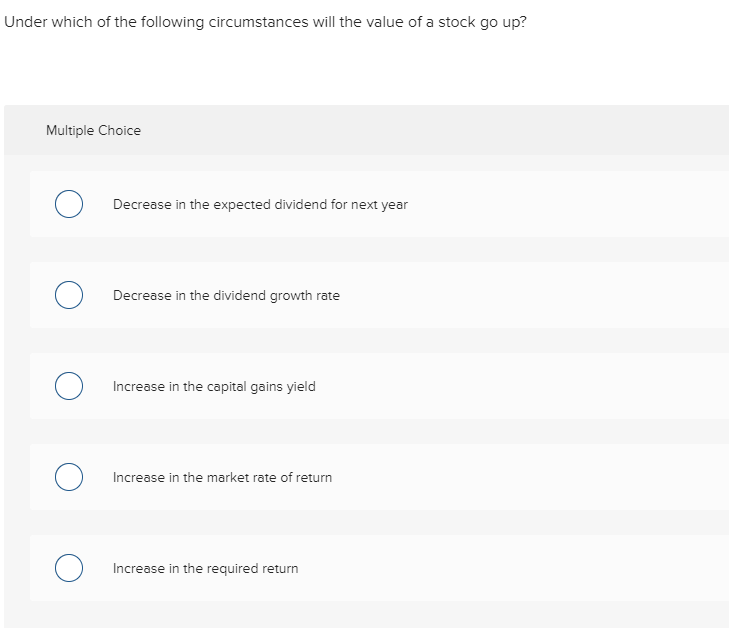Pick the required return radio button
Image resolution: width=729 pixels, height=628 pixels.
pyautogui.click(x=68, y=569)
